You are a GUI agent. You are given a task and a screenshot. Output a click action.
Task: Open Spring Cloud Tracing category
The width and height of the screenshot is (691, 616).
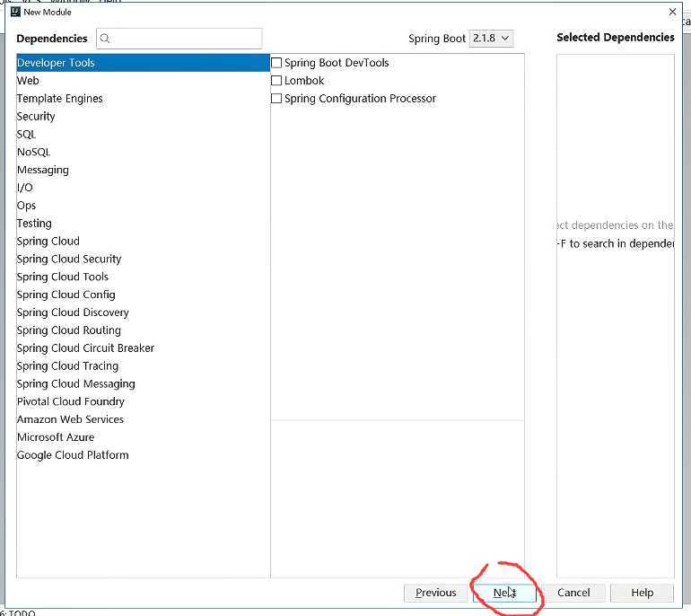tap(143, 366)
